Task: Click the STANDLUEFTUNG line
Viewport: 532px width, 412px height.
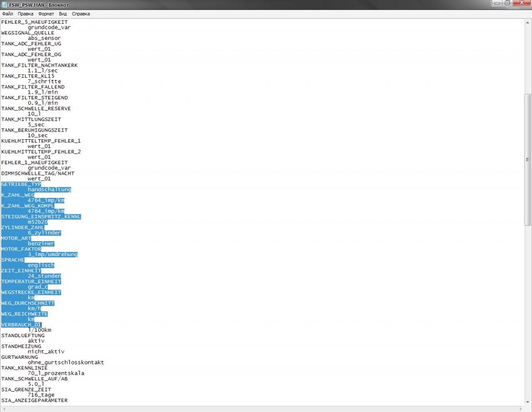Action: (23, 335)
